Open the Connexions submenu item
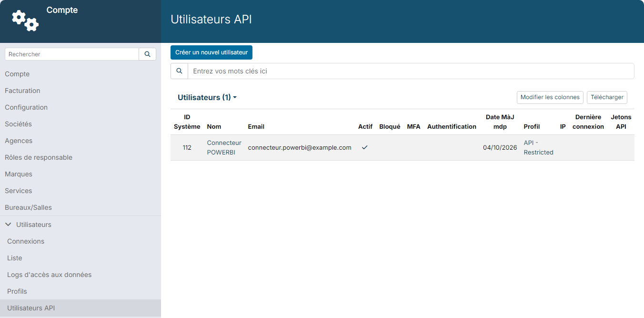The image size is (644, 318). 26,241
